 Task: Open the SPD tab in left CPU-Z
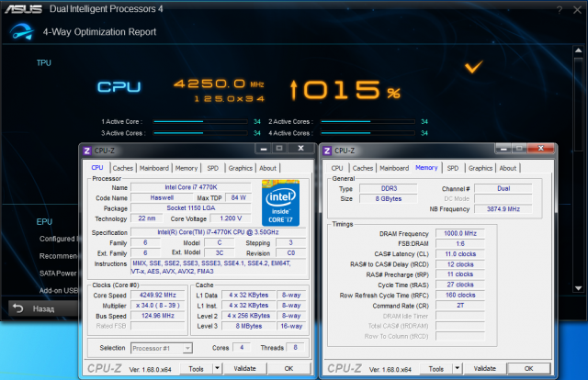point(212,168)
